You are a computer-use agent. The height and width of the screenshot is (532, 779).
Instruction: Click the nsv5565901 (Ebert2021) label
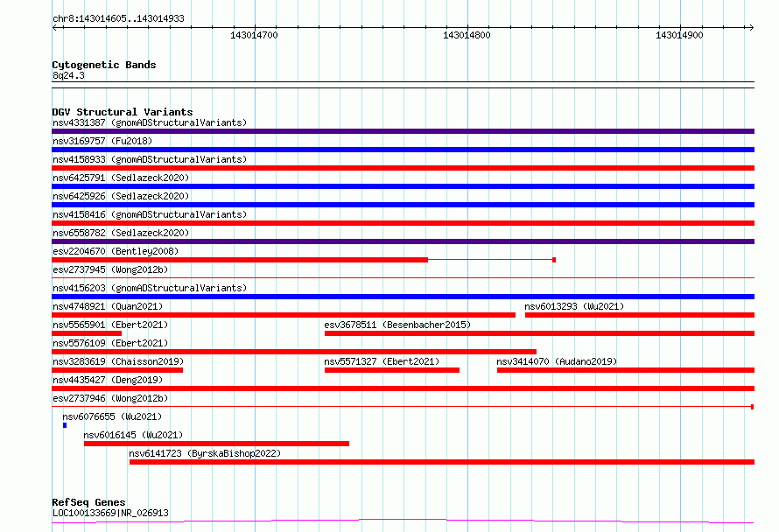(110, 325)
